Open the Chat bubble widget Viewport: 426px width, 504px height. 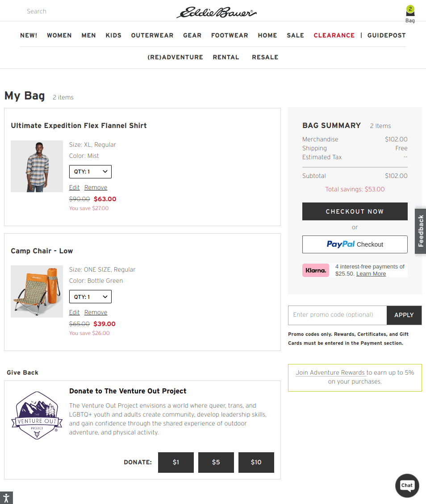point(407,485)
